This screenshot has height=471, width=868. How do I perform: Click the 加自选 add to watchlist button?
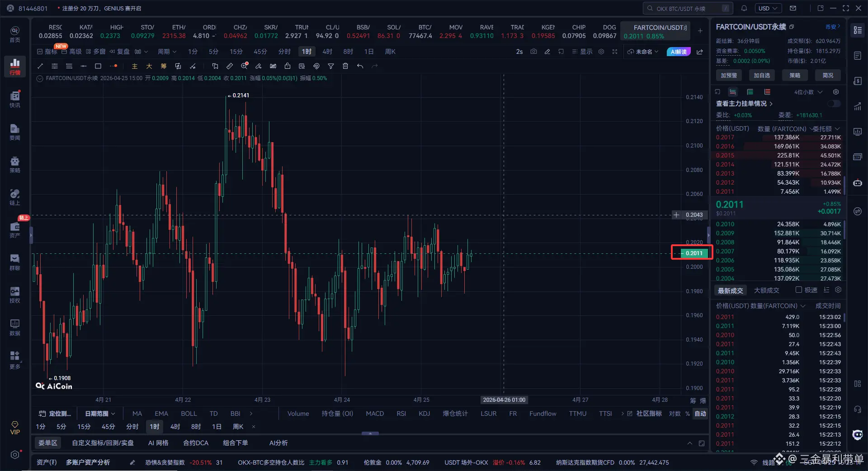pos(762,75)
